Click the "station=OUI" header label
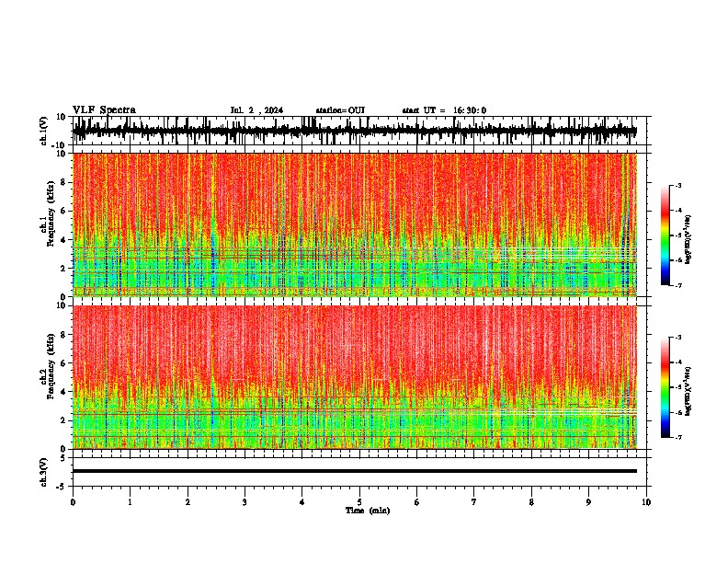The image size is (728, 563). point(340,110)
